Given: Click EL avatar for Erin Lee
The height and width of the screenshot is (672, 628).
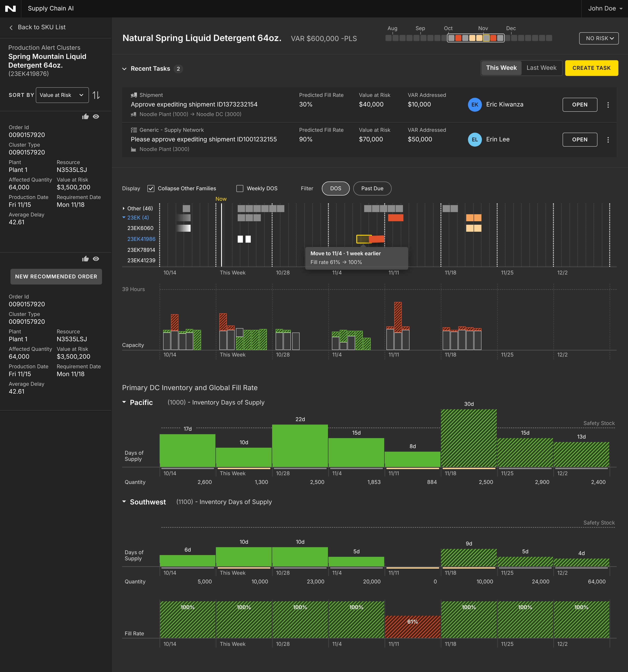Looking at the screenshot, I should tap(475, 140).
